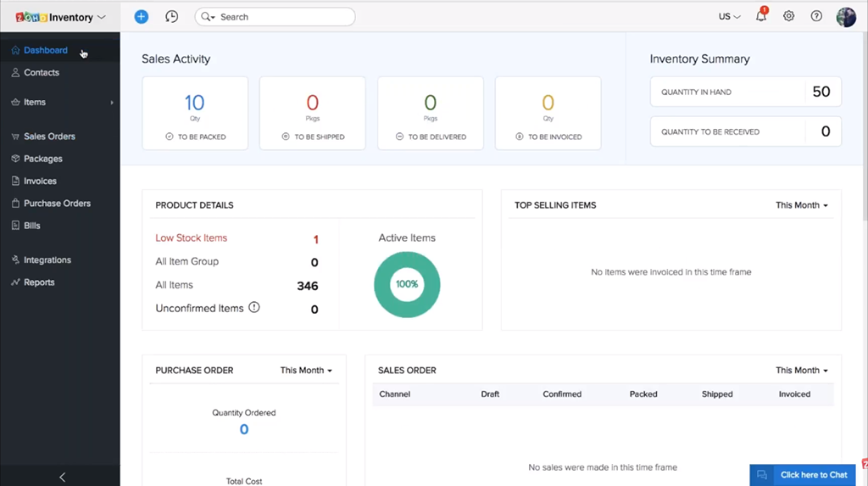The height and width of the screenshot is (486, 868).
Task: Click the To Be Invoiced icon
Action: [x=520, y=137]
